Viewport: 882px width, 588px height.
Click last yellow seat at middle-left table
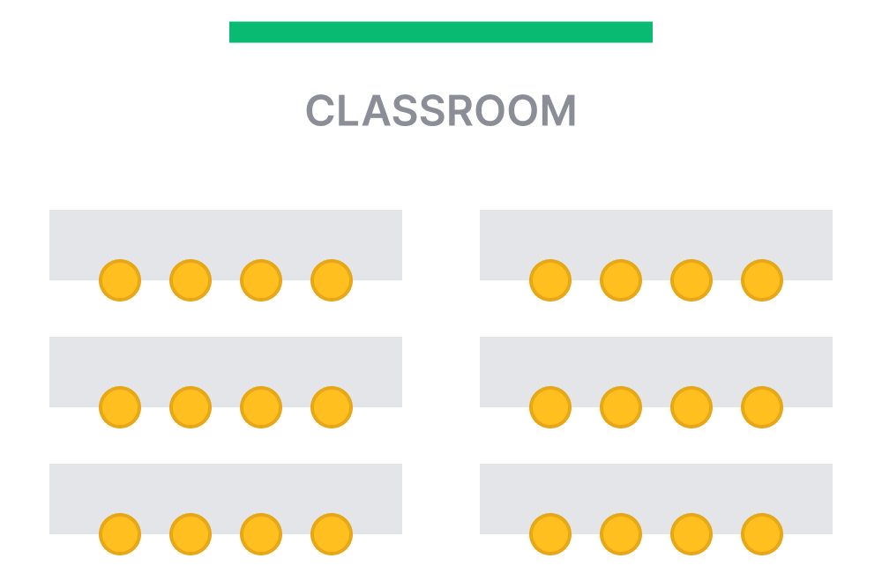pyautogui.click(x=332, y=407)
